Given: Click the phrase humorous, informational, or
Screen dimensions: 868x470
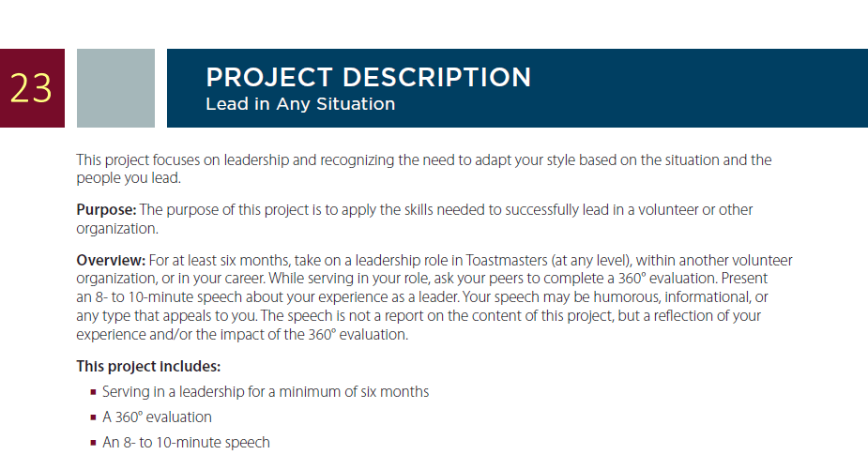Looking at the screenshot, I should click(x=680, y=297).
